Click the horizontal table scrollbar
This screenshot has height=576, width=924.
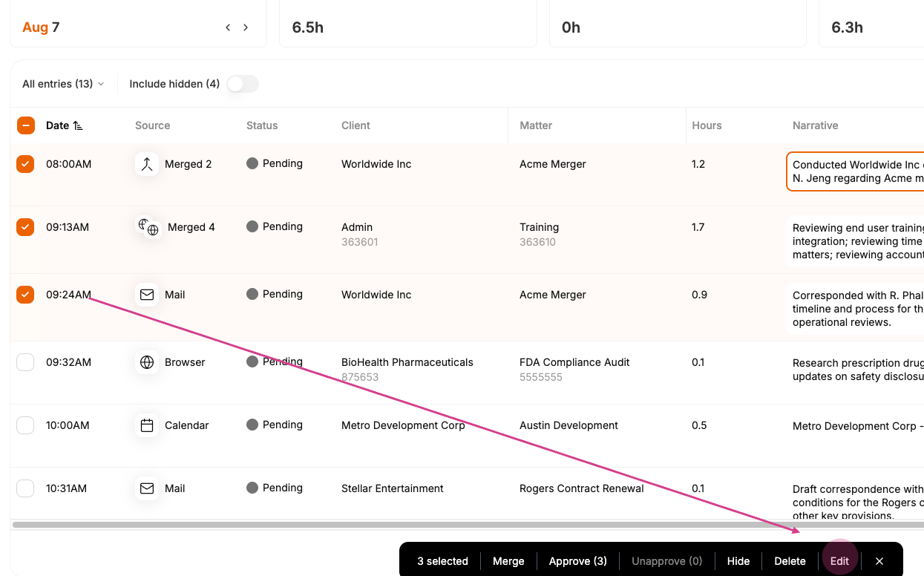[x=468, y=525]
